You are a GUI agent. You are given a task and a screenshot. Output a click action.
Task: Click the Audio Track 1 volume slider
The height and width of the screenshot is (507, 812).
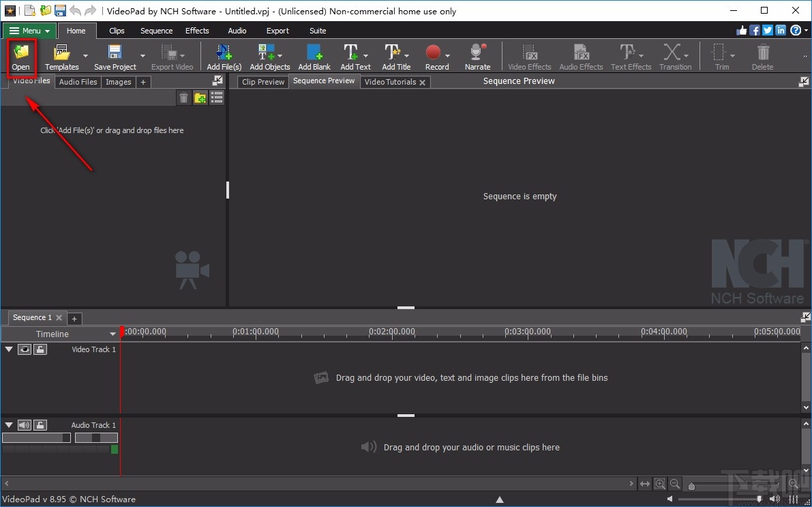36,438
